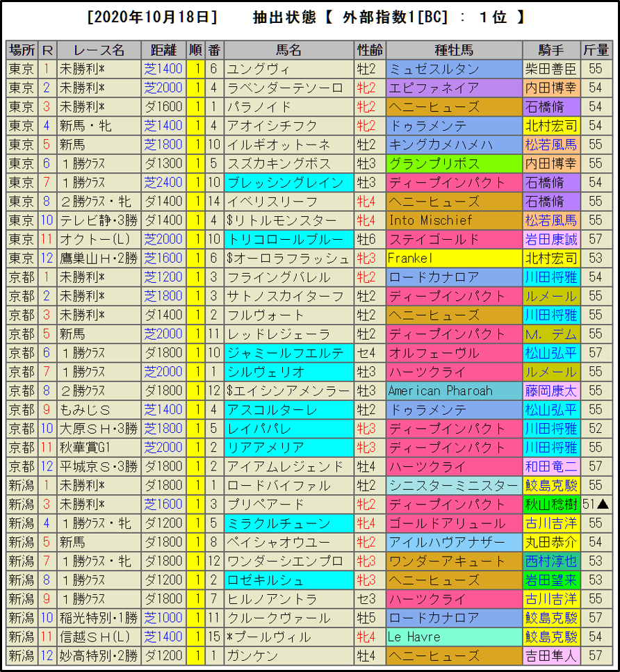The width and height of the screenshot is (620, 672).
Task: Open the 芝1000 distance link
Action: 163,618
